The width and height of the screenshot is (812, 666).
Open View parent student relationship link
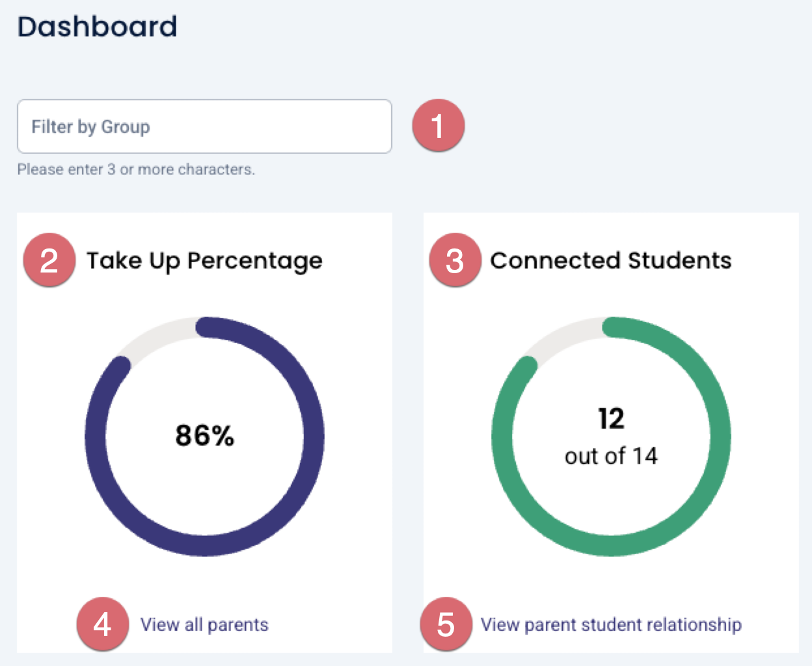(x=610, y=625)
